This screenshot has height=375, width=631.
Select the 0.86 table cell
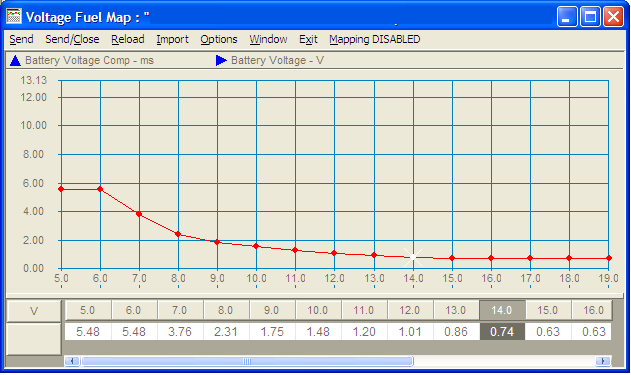click(456, 332)
